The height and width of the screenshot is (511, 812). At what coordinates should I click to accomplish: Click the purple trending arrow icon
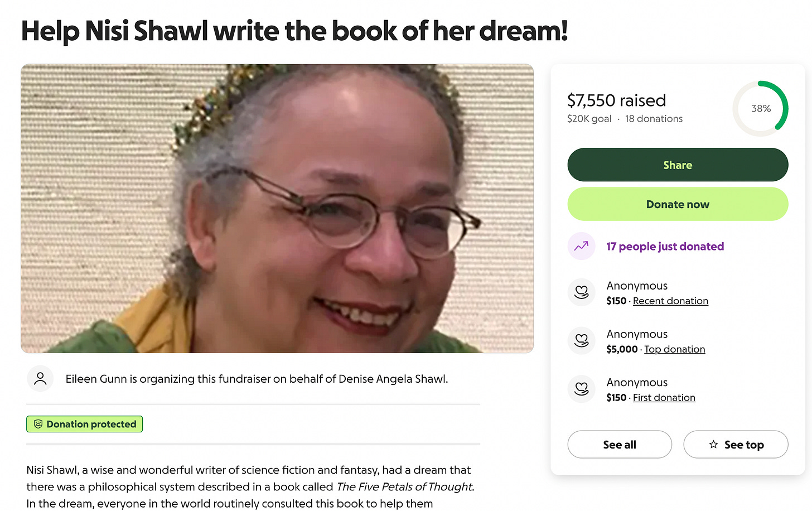581,246
